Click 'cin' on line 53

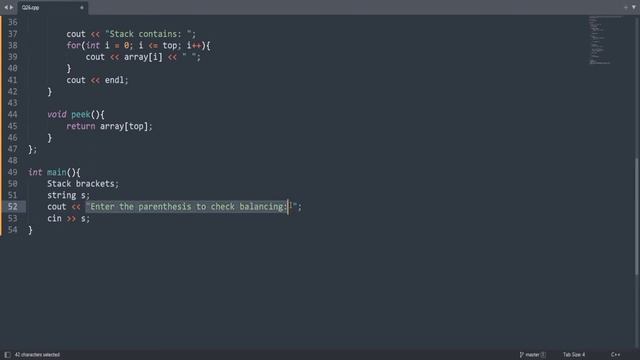point(54,218)
